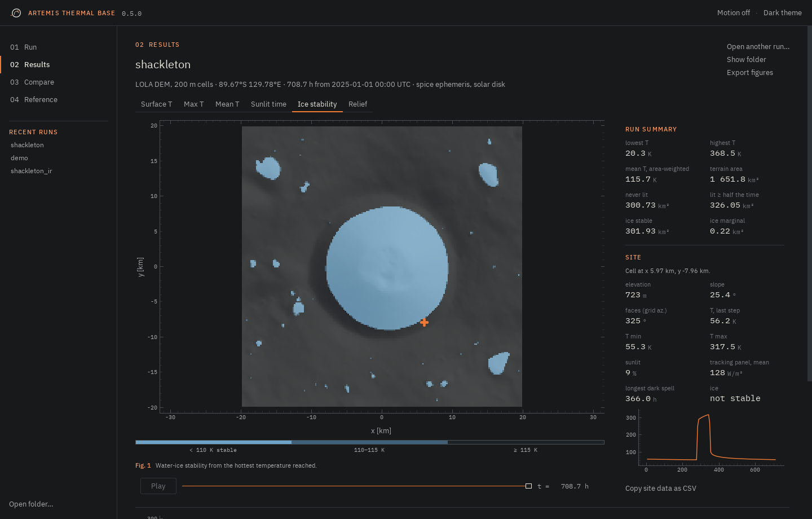
Task: Click the 'never lit' value 300.73 km²
Action: (647, 205)
